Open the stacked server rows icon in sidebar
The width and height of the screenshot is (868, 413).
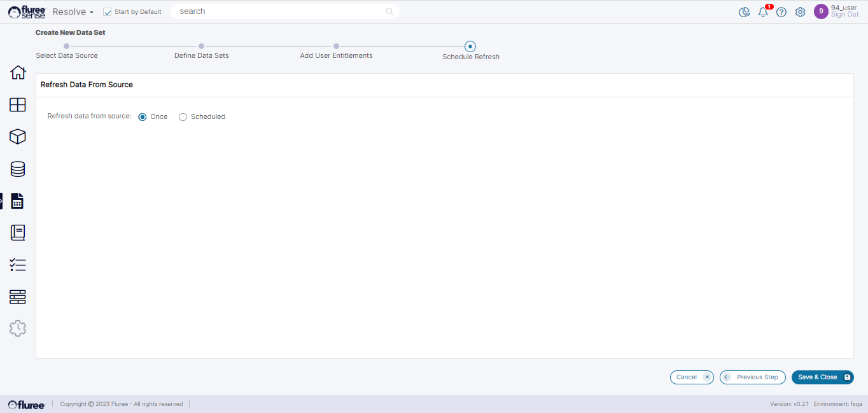[x=18, y=297]
